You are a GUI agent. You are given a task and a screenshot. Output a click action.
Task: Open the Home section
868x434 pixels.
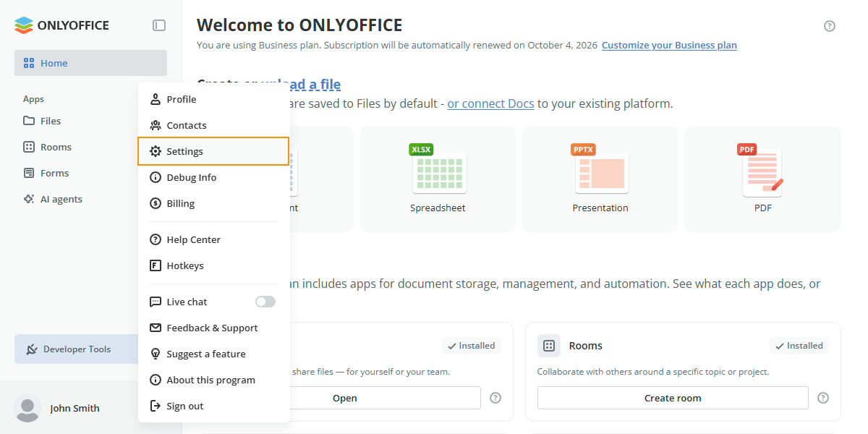[x=90, y=63]
